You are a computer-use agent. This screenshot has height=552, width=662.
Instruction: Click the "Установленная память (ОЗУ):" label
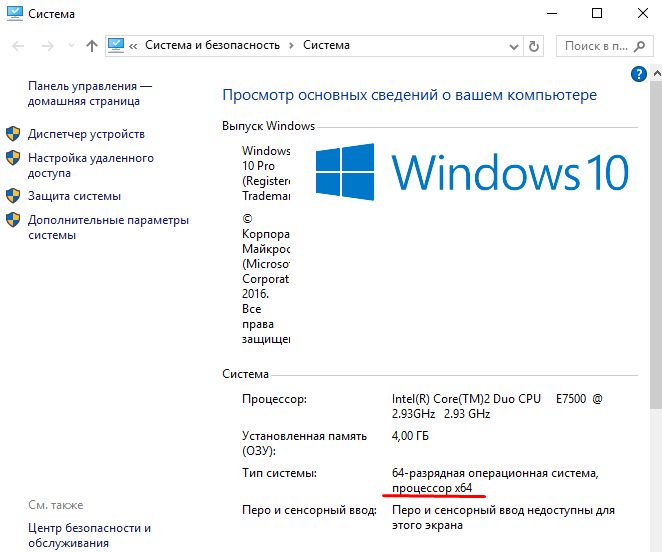304,443
